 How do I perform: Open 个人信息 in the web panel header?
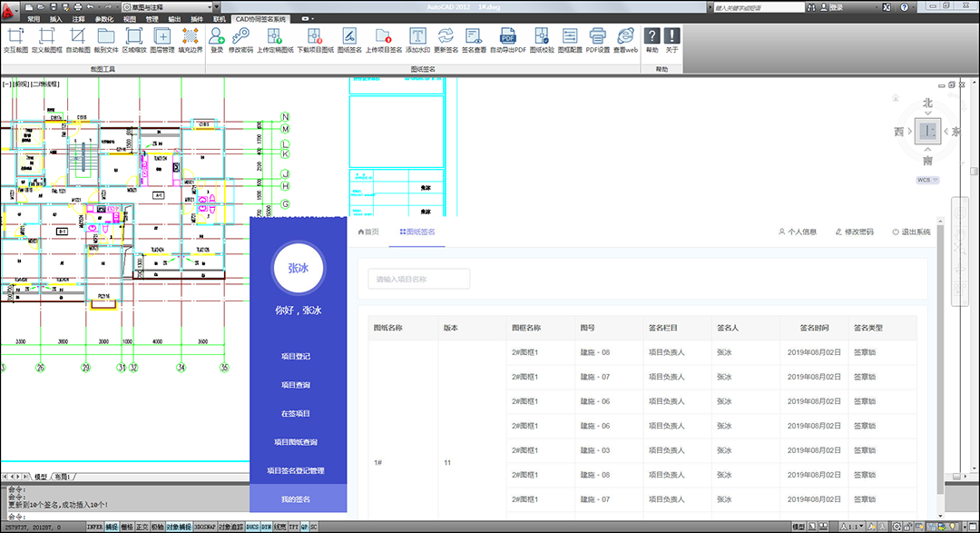coord(798,232)
